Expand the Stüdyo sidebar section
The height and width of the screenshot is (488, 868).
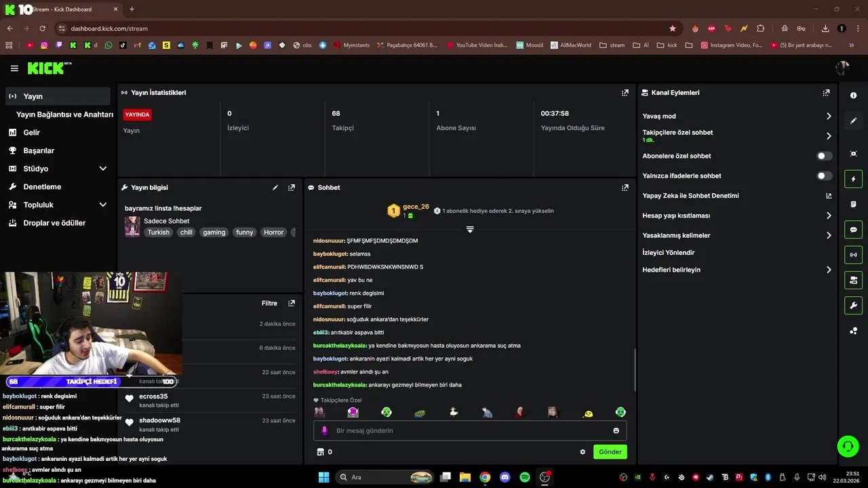point(103,169)
